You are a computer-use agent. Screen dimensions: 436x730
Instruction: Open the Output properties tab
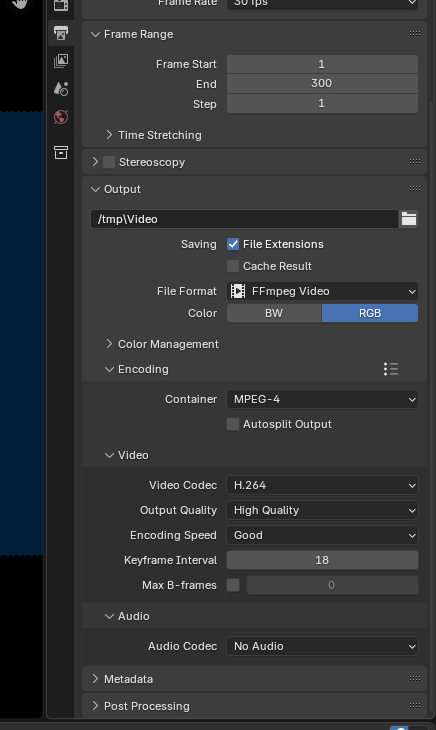[x=61, y=33]
